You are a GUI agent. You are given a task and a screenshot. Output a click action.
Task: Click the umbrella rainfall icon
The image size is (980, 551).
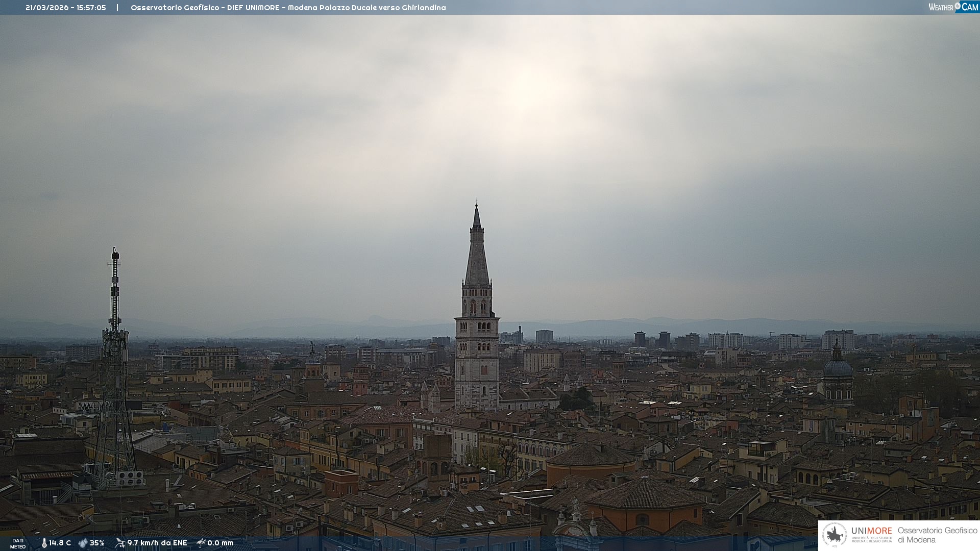coord(201,543)
